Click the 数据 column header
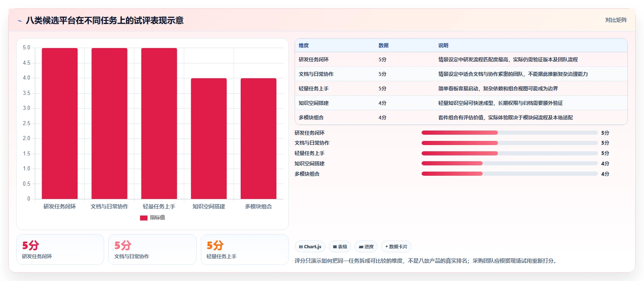 point(383,46)
